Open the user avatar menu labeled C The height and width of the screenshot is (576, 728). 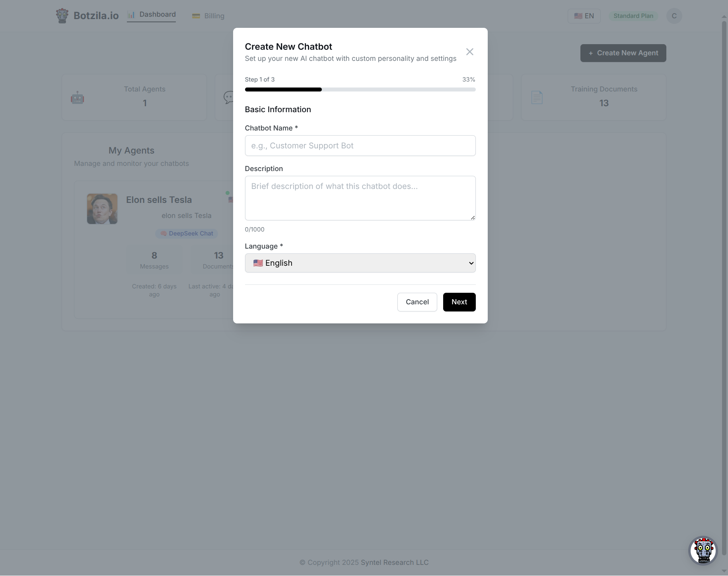click(x=674, y=16)
